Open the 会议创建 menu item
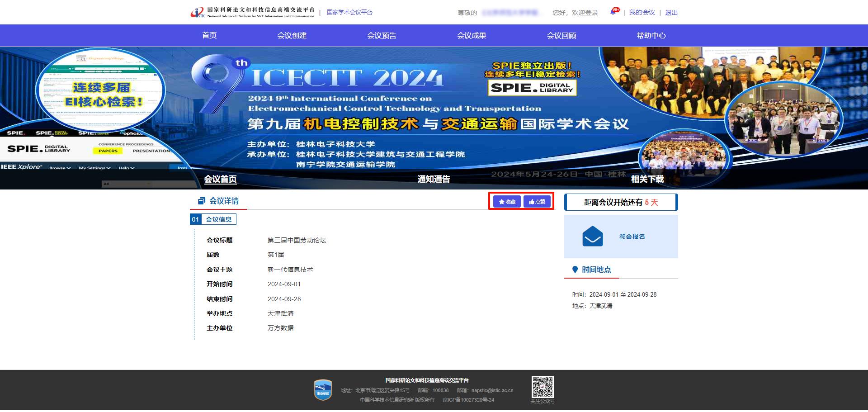 pyautogui.click(x=292, y=36)
